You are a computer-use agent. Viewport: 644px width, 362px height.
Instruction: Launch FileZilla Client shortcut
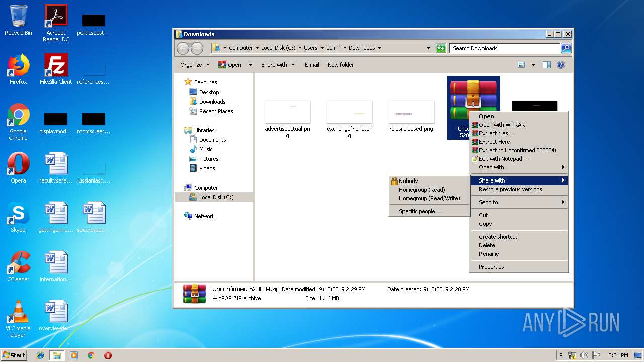tap(56, 69)
